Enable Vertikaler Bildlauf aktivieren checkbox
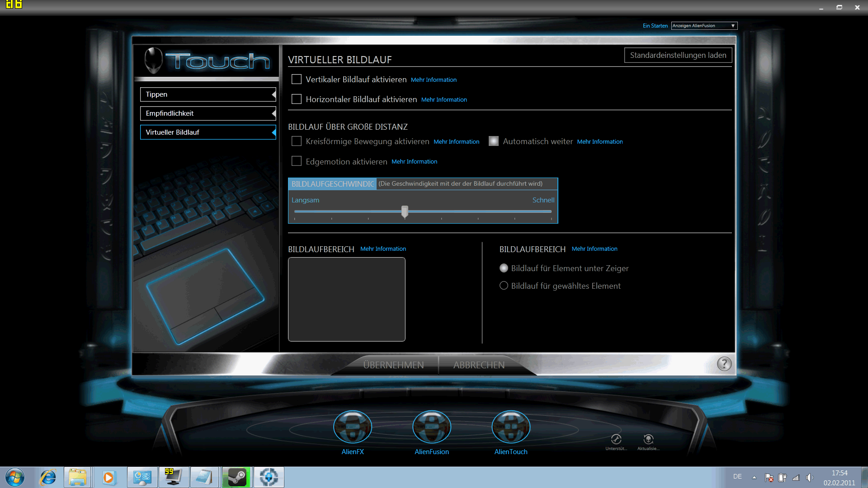This screenshot has height=488, width=868. (x=297, y=80)
